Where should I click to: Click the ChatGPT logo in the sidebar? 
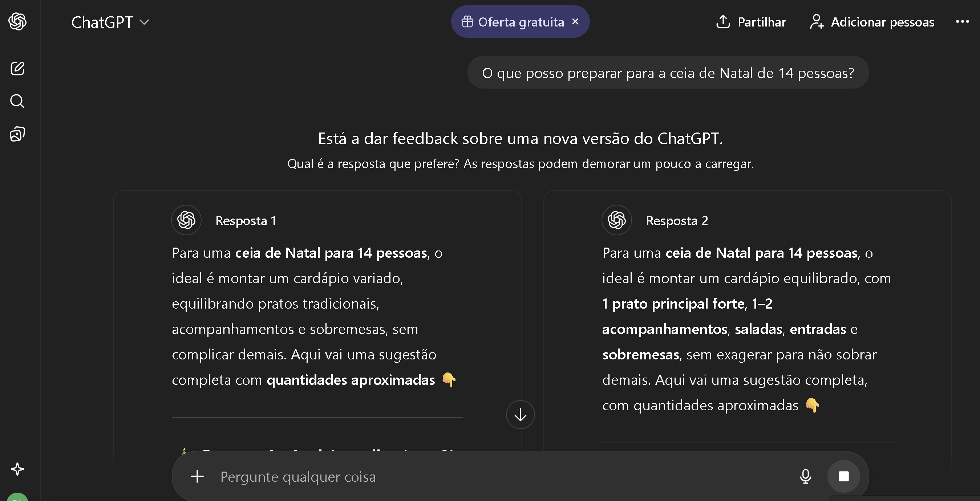[x=17, y=21]
